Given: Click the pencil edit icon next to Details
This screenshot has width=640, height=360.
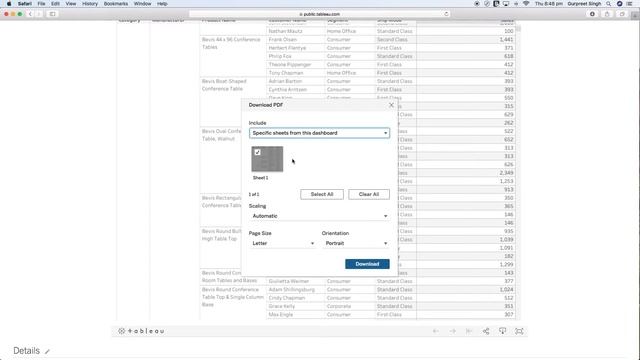Looking at the screenshot, I should [x=47, y=351].
